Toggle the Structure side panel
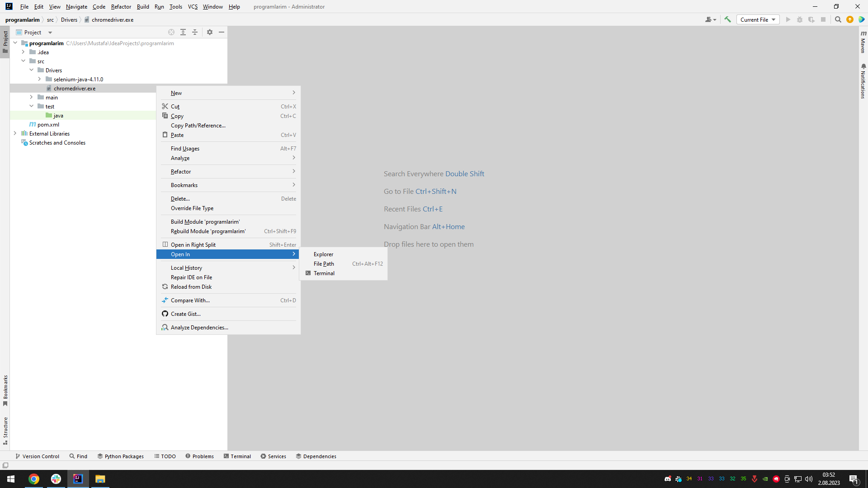Viewport: 868px width, 488px height. pyautogui.click(x=5, y=430)
